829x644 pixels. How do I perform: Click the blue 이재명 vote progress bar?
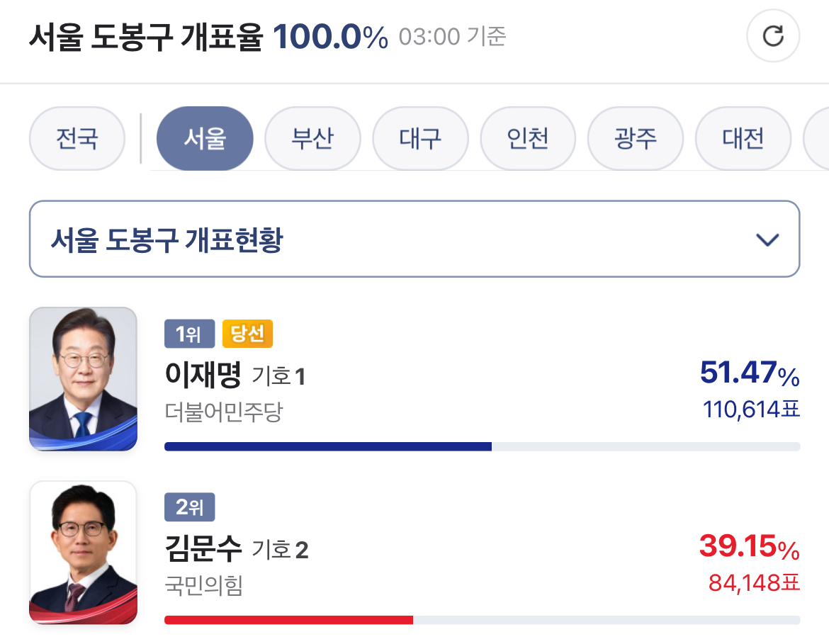(x=328, y=446)
